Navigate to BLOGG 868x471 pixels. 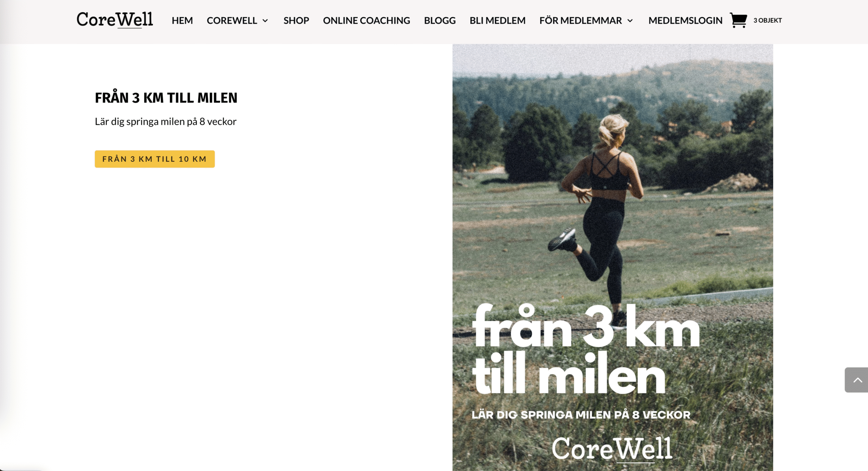(440, 20)
